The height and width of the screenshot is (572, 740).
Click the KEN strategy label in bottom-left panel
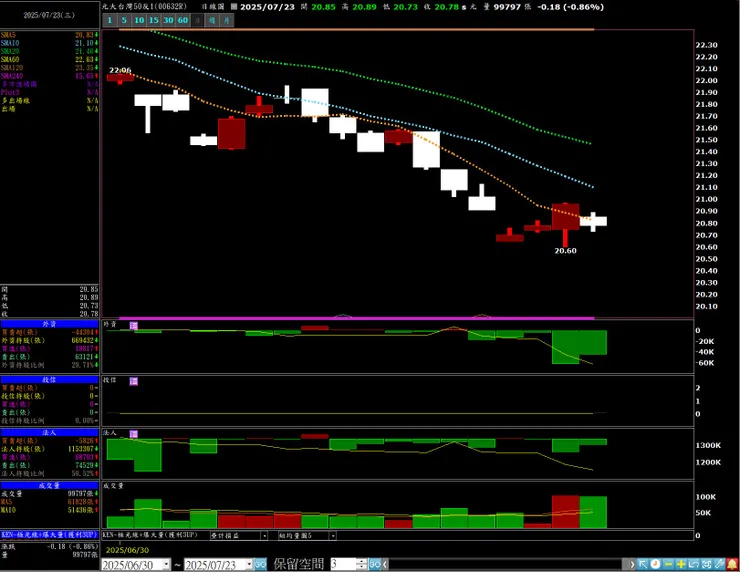[x=50, y=535]
